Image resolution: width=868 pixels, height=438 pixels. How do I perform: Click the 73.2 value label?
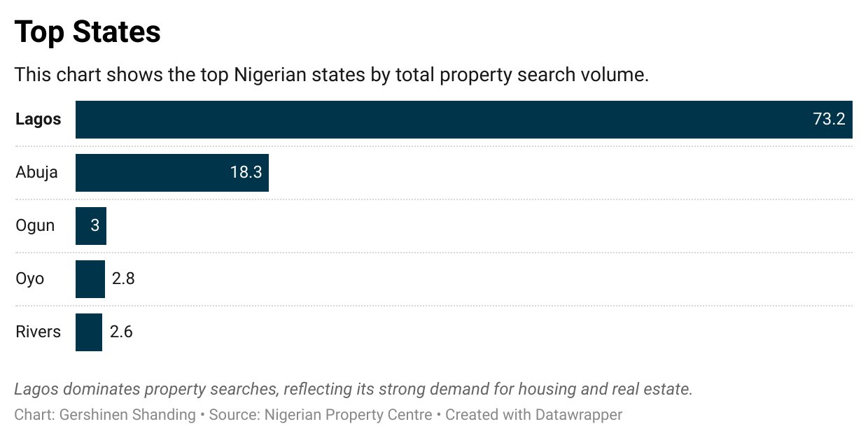coord(829,120)
